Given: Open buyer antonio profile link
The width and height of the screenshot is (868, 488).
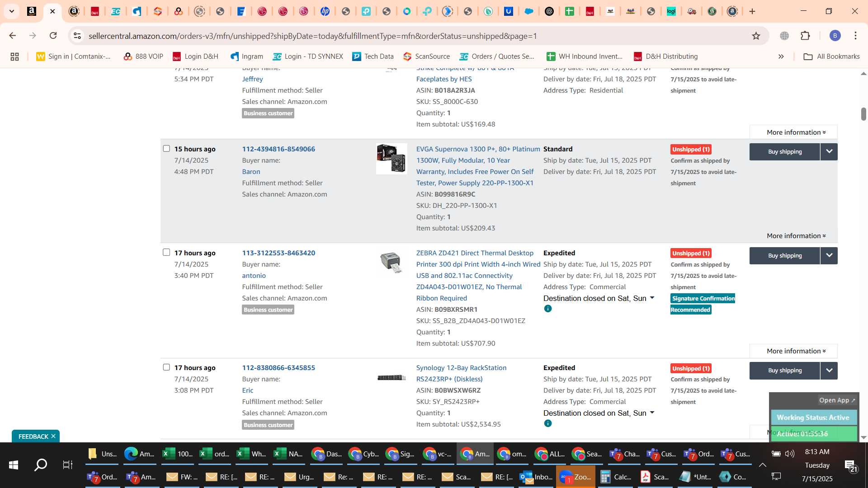Looking at the screenshot, I should (x=254, y=276).
